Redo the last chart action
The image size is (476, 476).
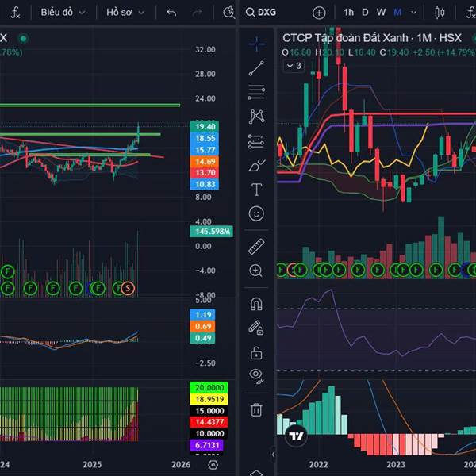coord(198,13)
